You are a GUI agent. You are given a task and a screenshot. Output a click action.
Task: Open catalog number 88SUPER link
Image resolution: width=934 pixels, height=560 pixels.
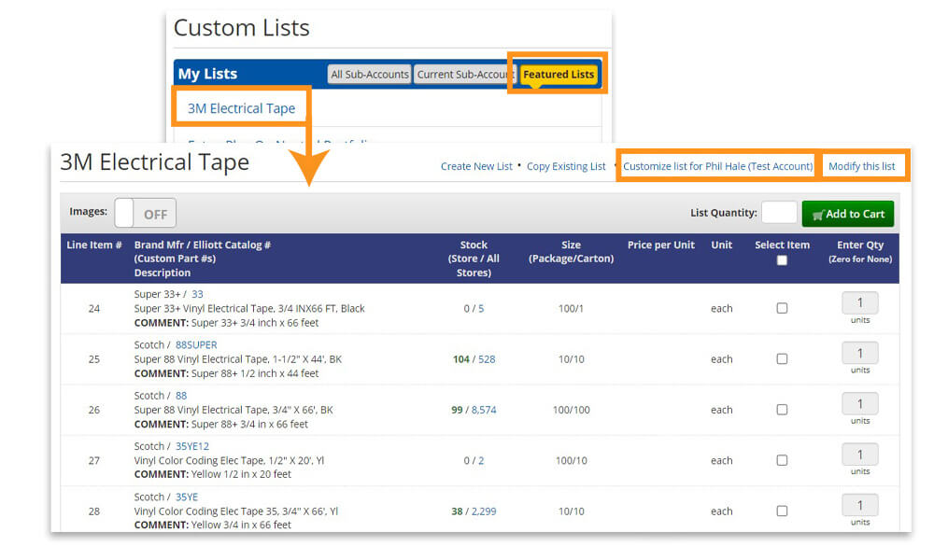pos(196,344)
